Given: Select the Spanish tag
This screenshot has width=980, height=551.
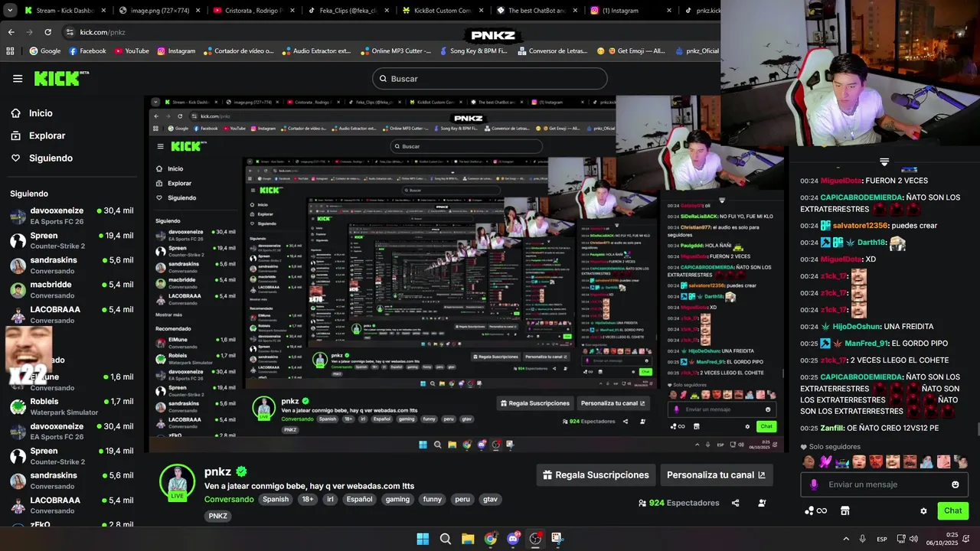Looking at the screenshot, I should coord(276,499).
